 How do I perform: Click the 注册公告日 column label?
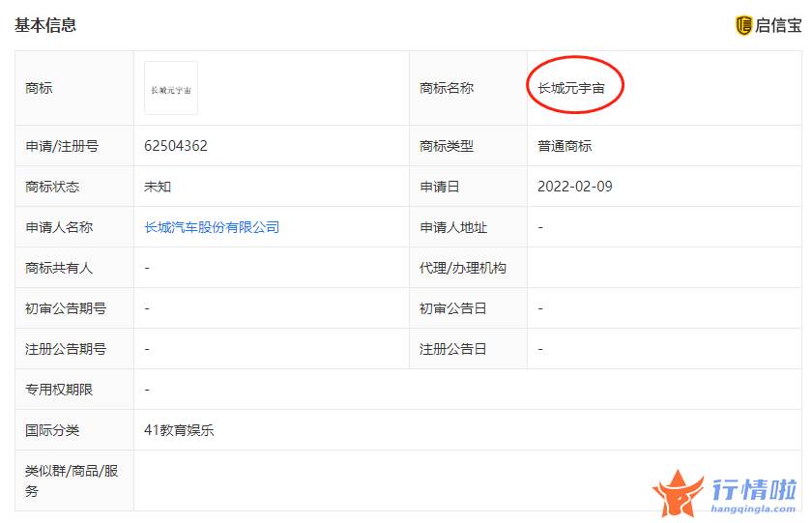[x=453, y=349]
